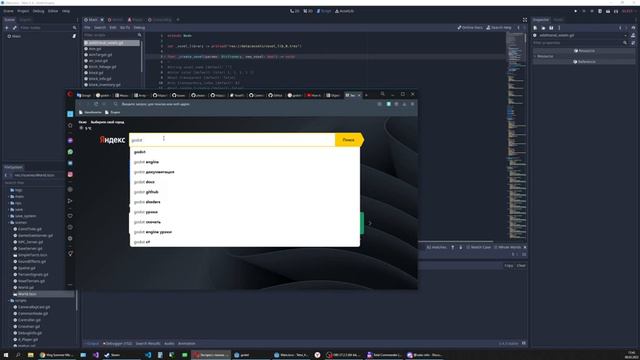The image size is (640, 360).
Task: Open Online Docs link in script editor
Action: (x=470, y=28)
